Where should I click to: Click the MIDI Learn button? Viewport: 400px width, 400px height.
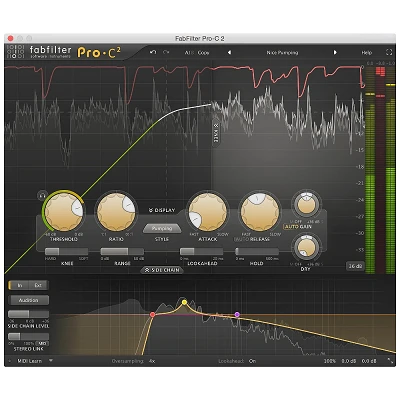[30, 361]
